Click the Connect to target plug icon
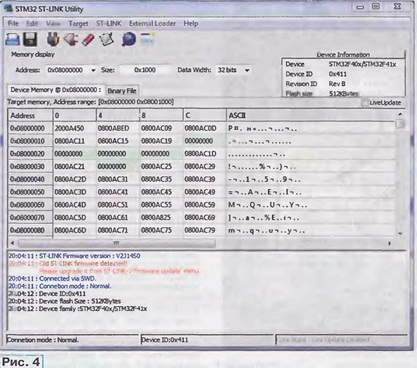 (x=53, y=40)
